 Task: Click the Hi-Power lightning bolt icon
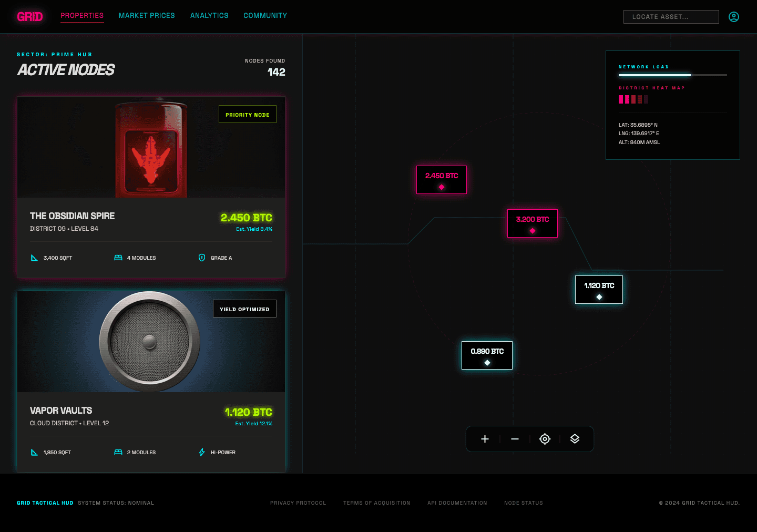pyautogui.click(x=202, y=452)
